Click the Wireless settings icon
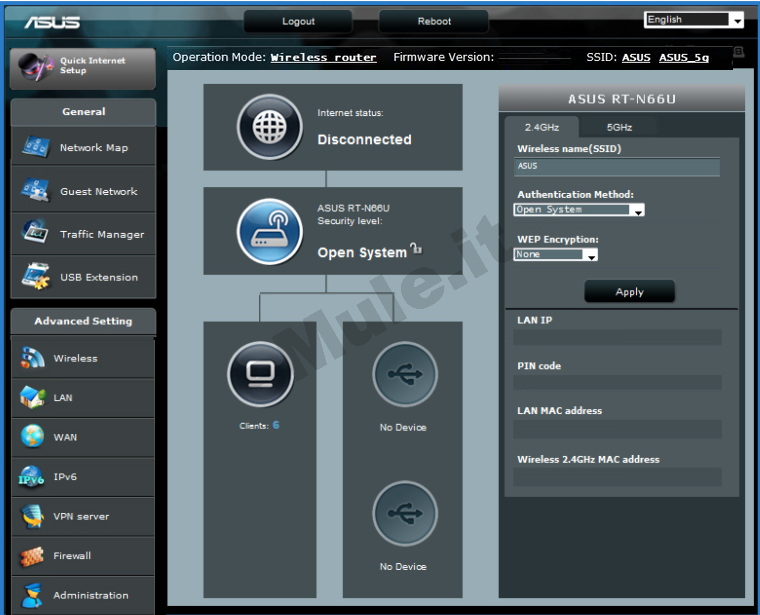The width and height of the screenshot is (760, 615). (32, 358)
